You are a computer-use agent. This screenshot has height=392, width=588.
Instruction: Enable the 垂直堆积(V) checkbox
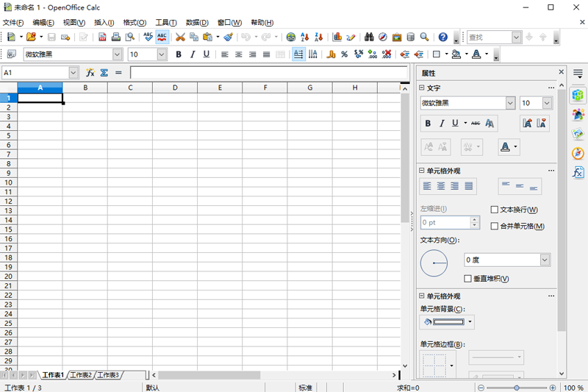point(467,278)
